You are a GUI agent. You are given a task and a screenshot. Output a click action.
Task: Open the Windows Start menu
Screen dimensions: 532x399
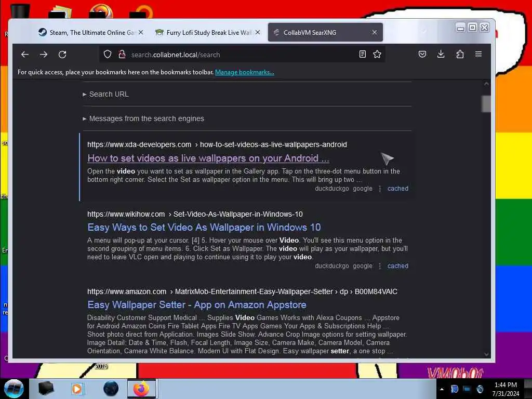[x=14, y=389]
